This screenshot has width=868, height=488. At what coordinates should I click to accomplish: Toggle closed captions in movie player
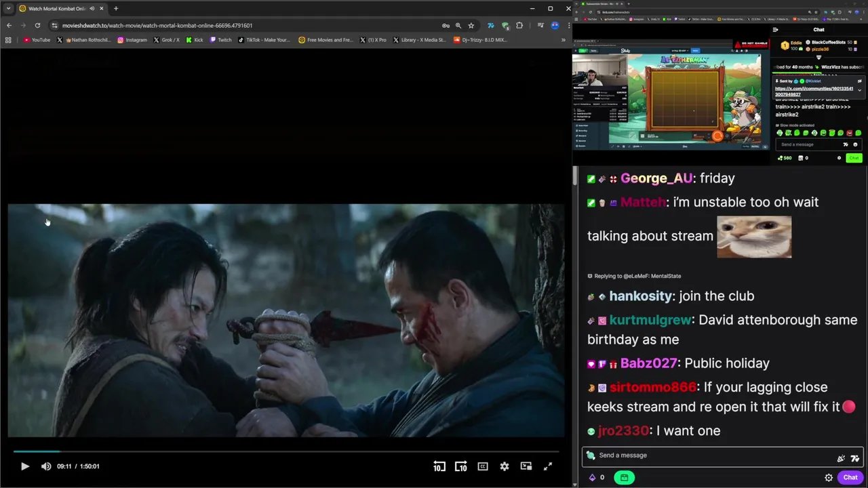[x=483, y=466]
